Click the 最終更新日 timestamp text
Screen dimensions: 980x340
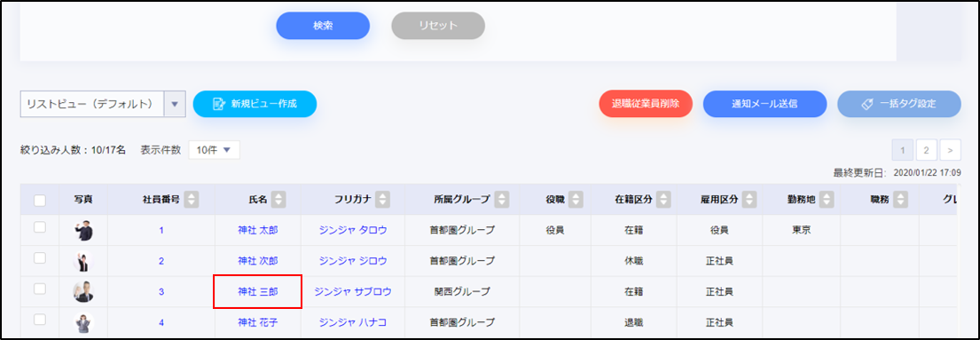[x=897, y=172]
